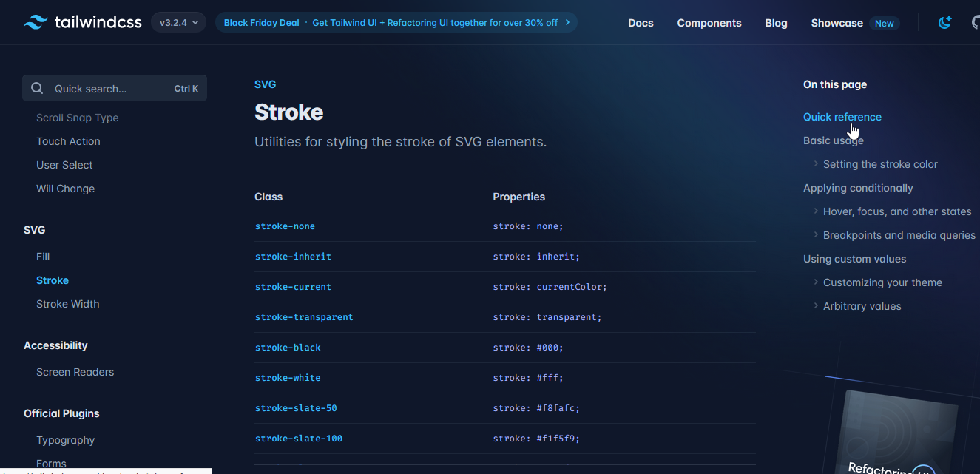The width and height of the screenshot is (980, 474).
Task: Open Typography under Official Plugins
Action: click(x=65, y=440)
